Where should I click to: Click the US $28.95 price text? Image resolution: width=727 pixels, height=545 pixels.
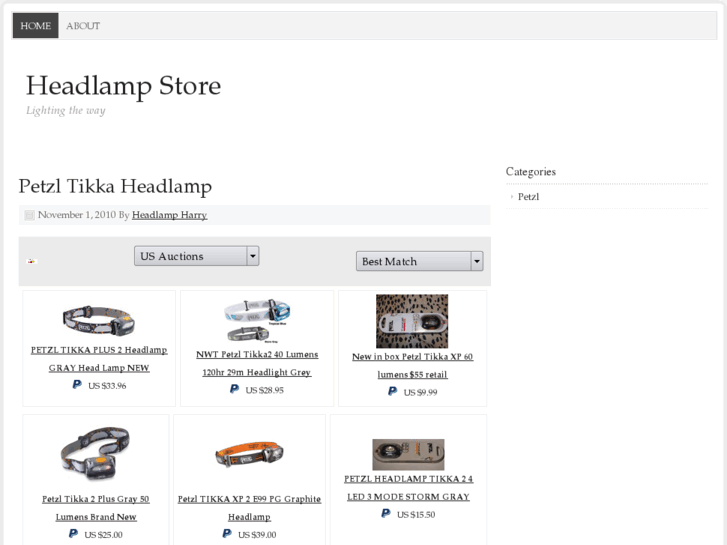(x=264, y=391)
